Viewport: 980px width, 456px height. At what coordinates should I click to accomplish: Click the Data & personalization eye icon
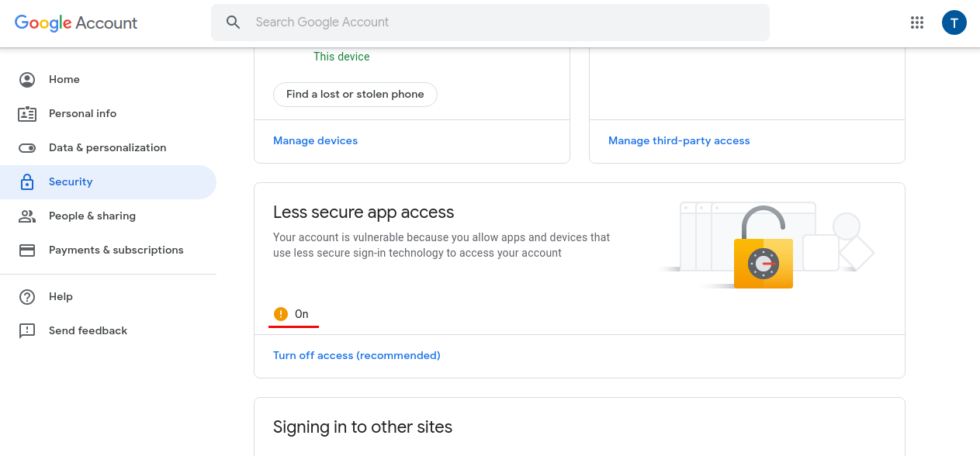(x=28, y=147)
